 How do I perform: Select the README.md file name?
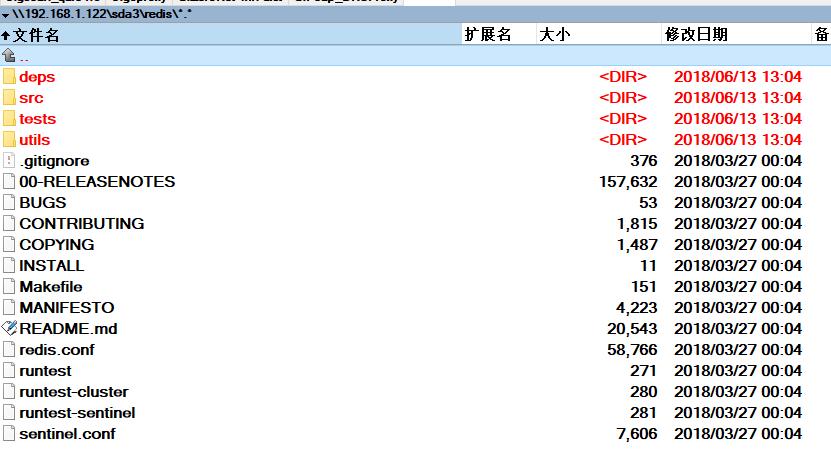point(68,329)
